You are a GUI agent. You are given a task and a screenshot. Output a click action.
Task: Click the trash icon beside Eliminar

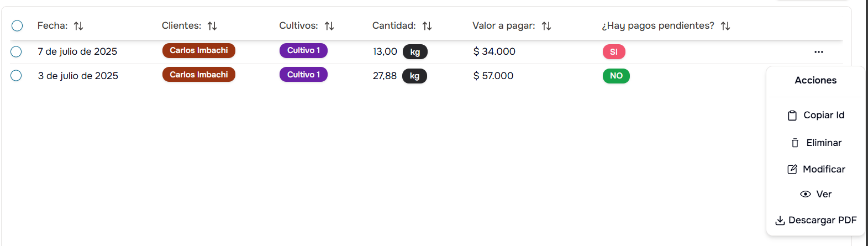pyautogui.click(x=795, y=143)
